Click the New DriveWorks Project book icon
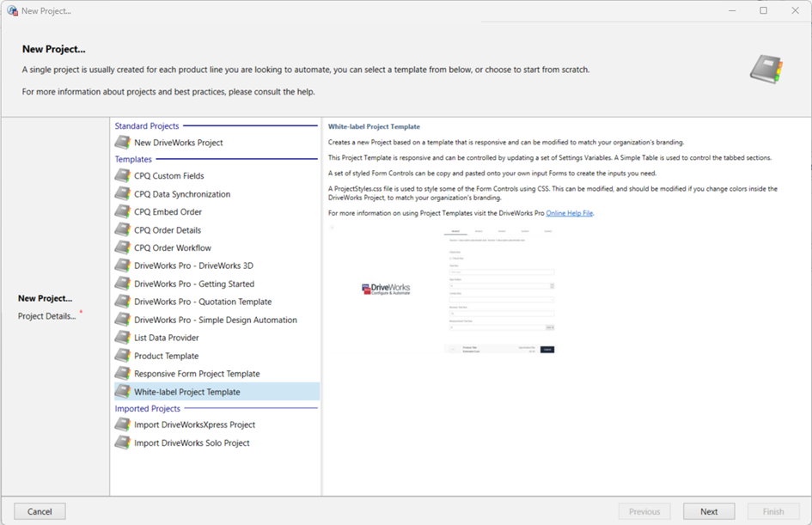Viewport: 812px width, 525px height. pyautogui.click(x=123, y=143)
